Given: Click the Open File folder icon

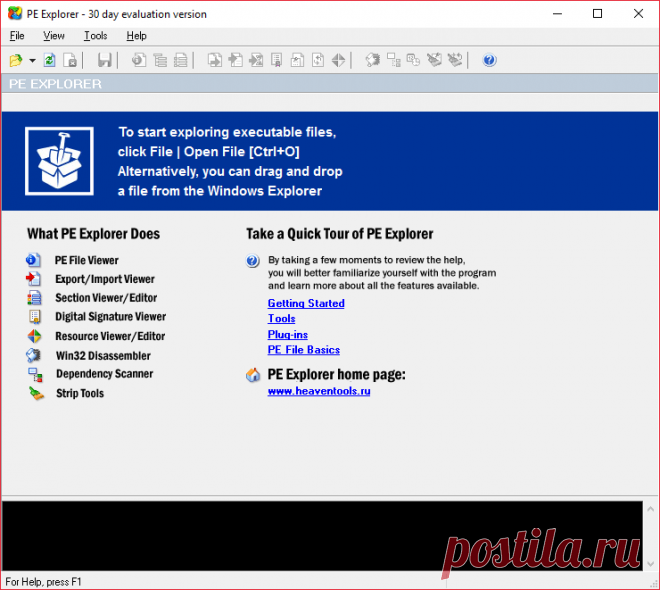Looking at the screenshot, I should click(x=16, y=60).
